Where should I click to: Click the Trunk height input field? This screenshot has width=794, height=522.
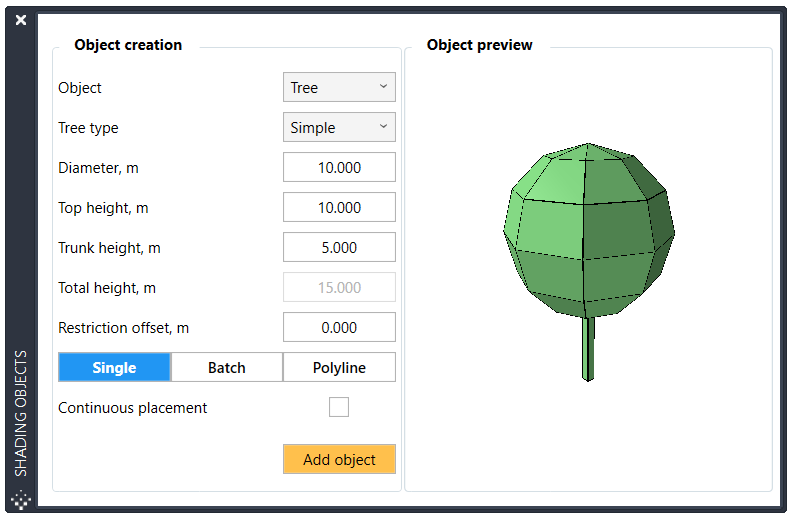[339, 248]
